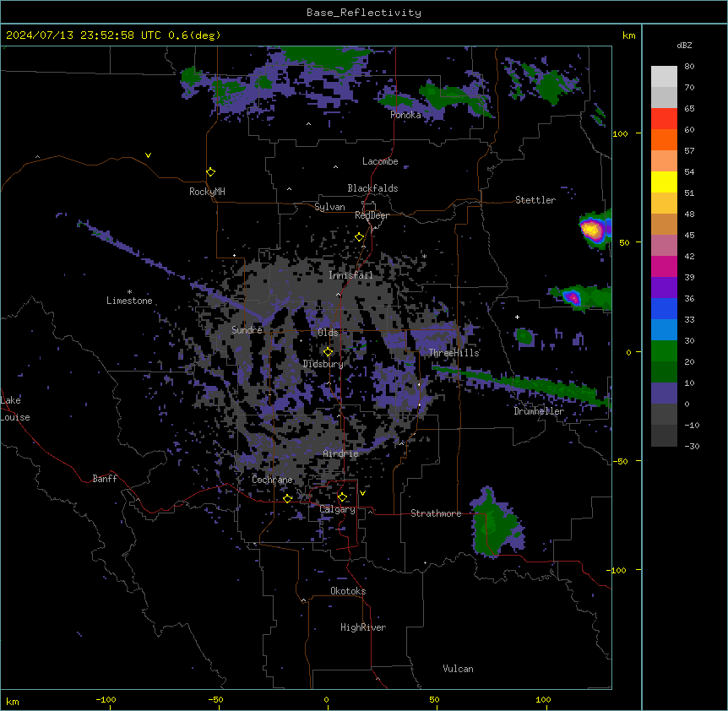The image size is (728, 711).
Task: Click the Base_Reflectivity title
Action: tap(364, 13)
